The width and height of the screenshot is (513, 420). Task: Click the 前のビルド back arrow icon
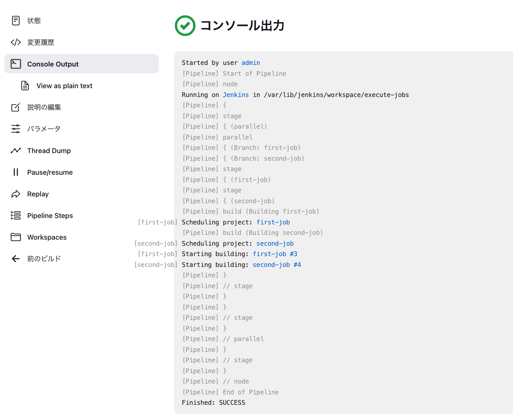tap(15, 258)
